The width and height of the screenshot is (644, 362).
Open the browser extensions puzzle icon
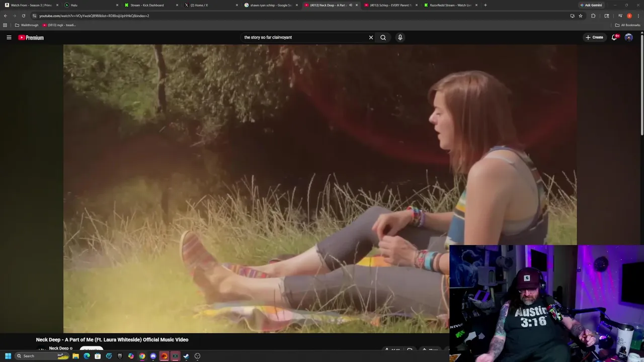click(x=593, y=16)
